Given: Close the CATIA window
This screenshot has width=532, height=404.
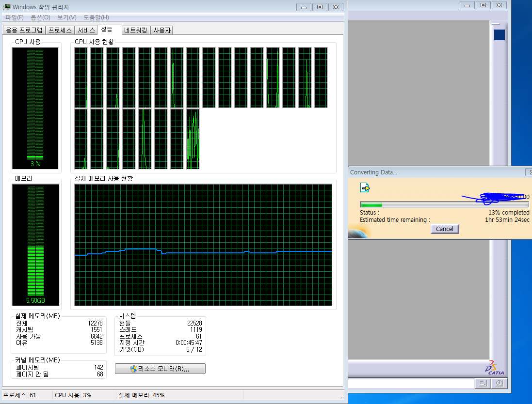Looking at the screenshot, I should (x=499, y=5).
